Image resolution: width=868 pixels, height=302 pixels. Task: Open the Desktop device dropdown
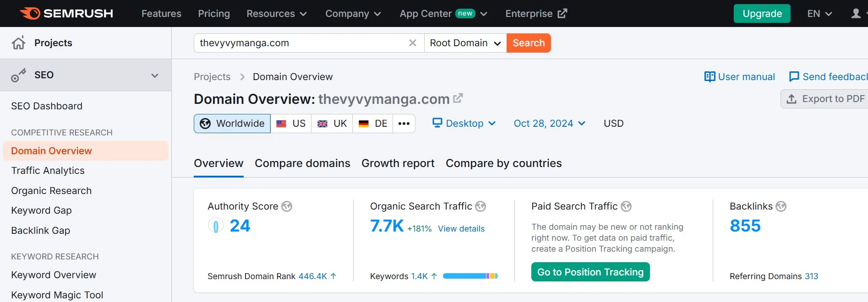464,124
